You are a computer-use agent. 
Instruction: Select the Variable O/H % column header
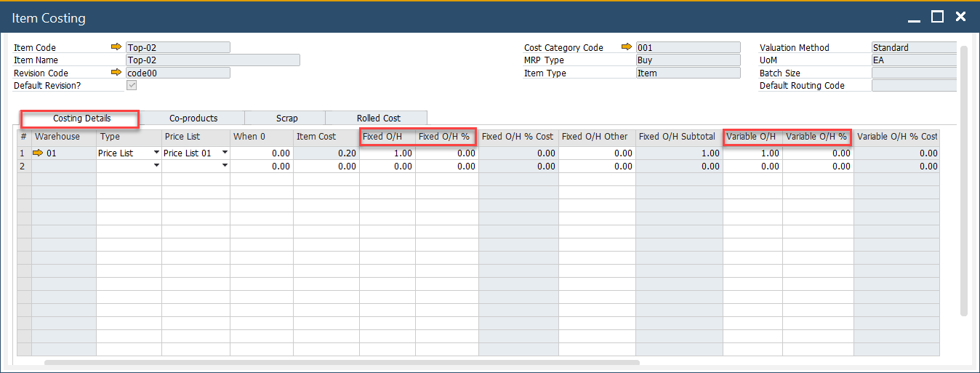818,137
